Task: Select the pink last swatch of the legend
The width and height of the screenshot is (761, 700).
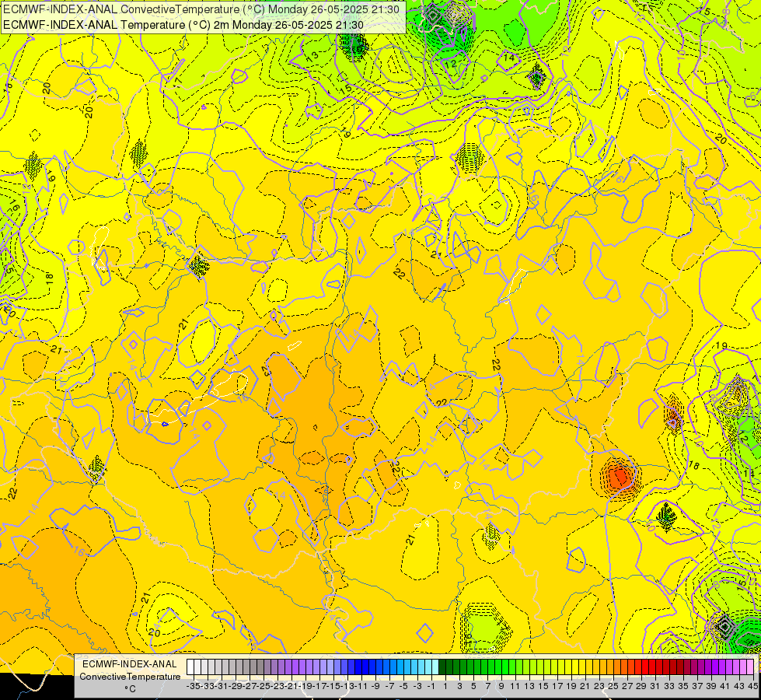Action: tap(750, 667)
